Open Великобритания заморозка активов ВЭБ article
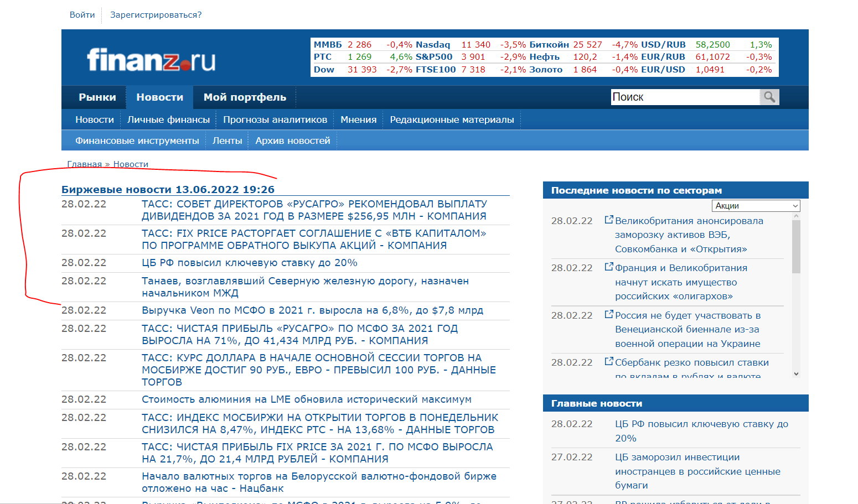Screen dimensions: 858x504 689,235
